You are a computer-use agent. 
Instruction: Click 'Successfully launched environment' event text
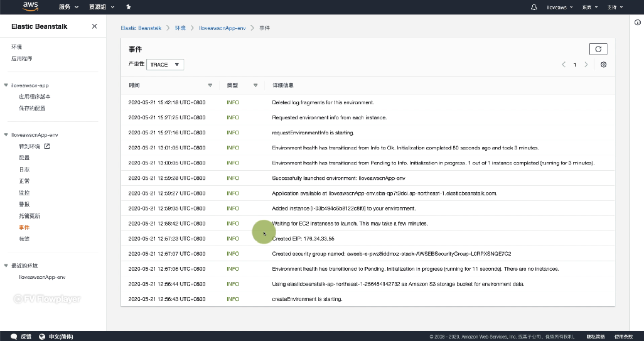[x=338, y=178]
